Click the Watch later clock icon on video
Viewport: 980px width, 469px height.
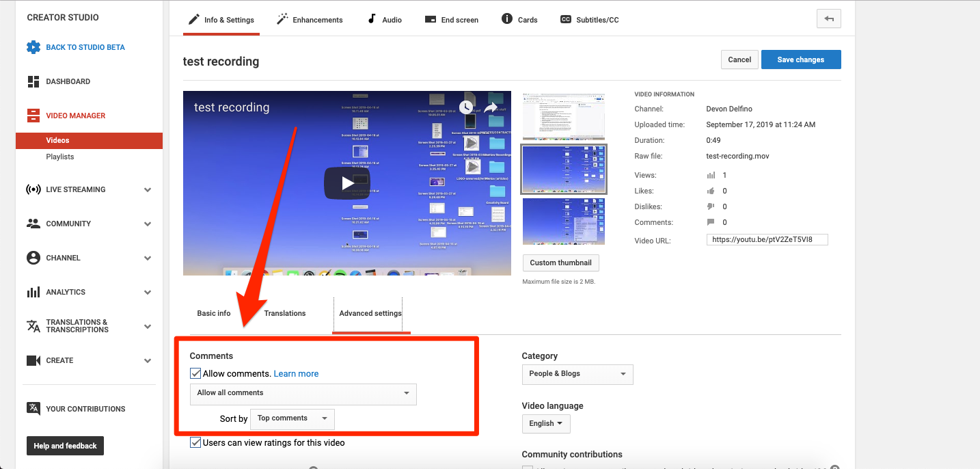pyautogui.click(x=466, y=107)
